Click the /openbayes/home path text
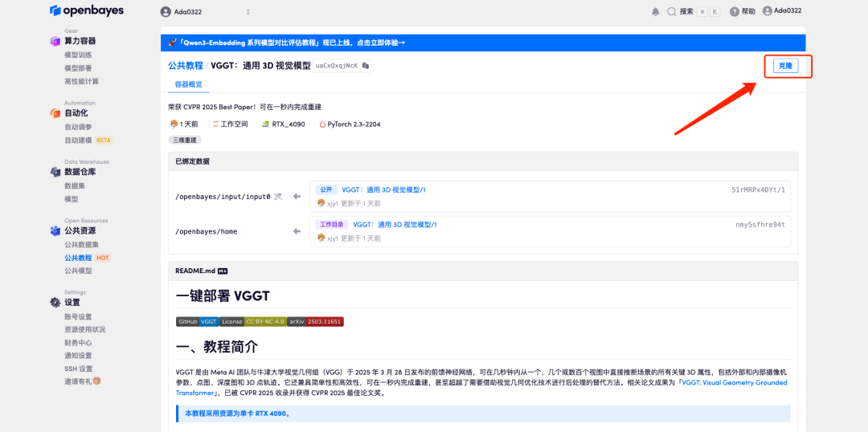 click(x=206, y=231)
